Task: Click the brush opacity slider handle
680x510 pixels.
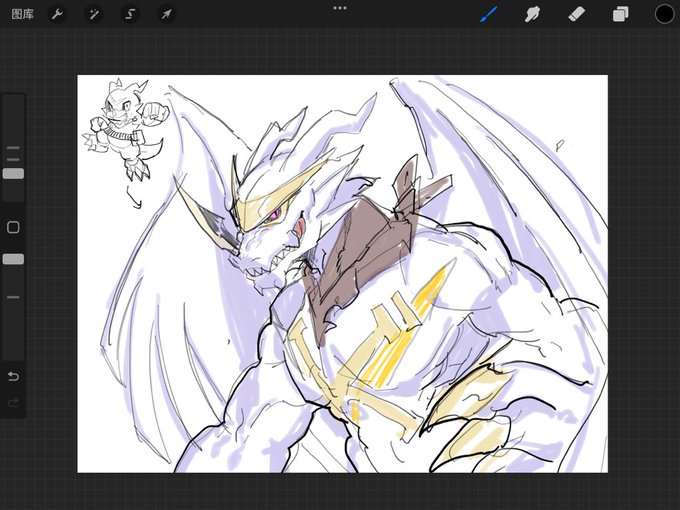Action: click(x=13, y=259)
